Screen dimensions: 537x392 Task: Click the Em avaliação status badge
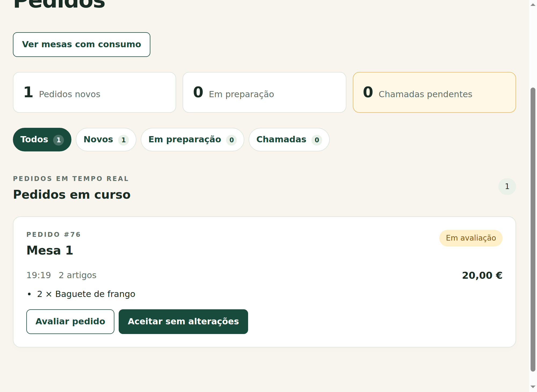[471, 238]
